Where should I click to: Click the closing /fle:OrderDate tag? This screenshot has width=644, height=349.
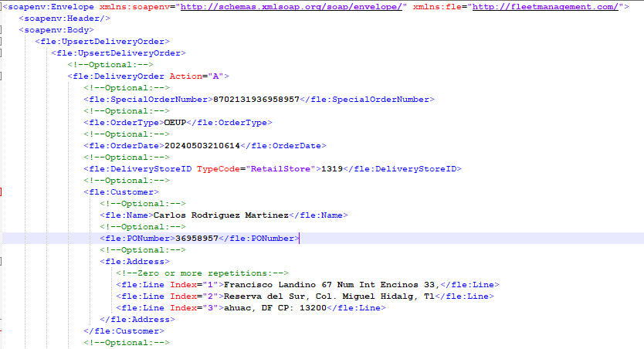(x=283, y=146)
